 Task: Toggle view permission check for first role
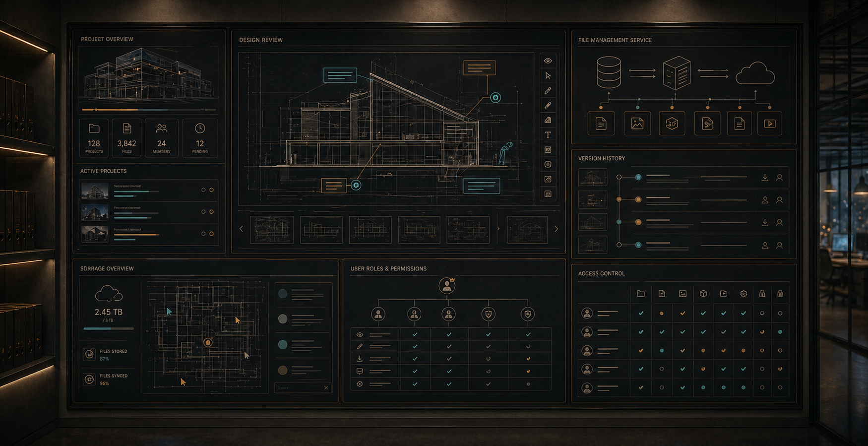[x=415, y=334]
